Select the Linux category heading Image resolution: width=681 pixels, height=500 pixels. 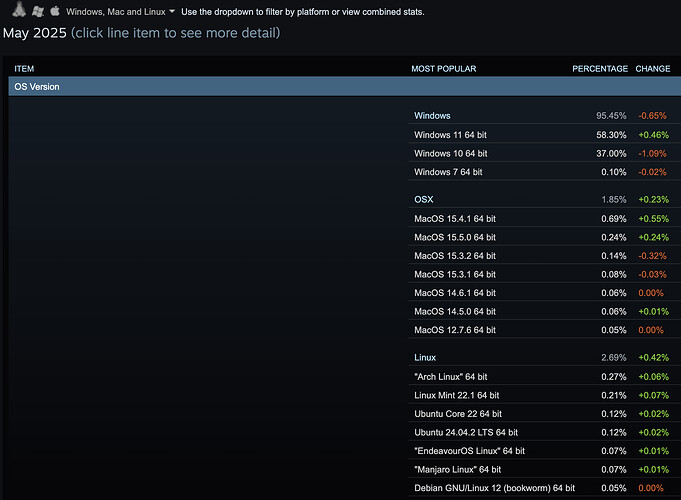[425, 358]
